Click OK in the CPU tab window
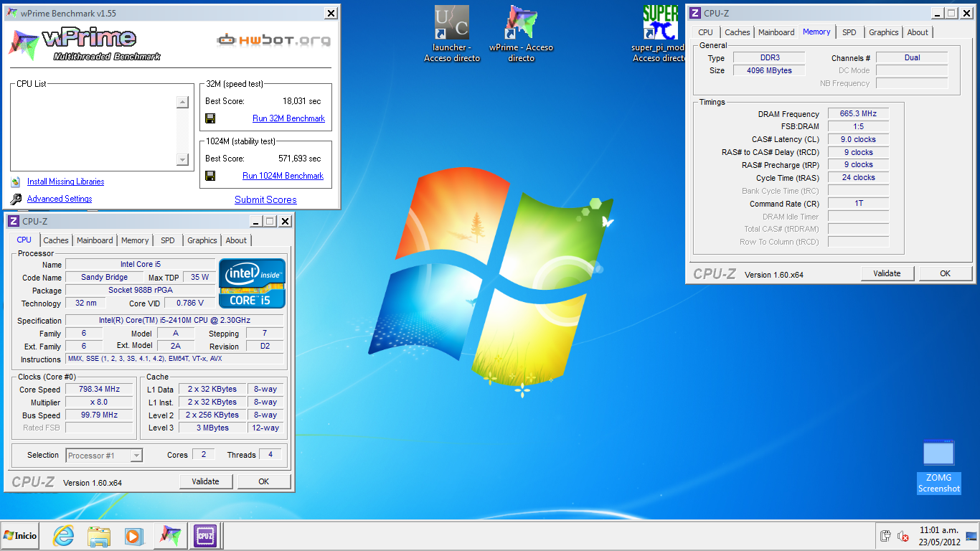980x551 pixels. [x=264, y=481]
